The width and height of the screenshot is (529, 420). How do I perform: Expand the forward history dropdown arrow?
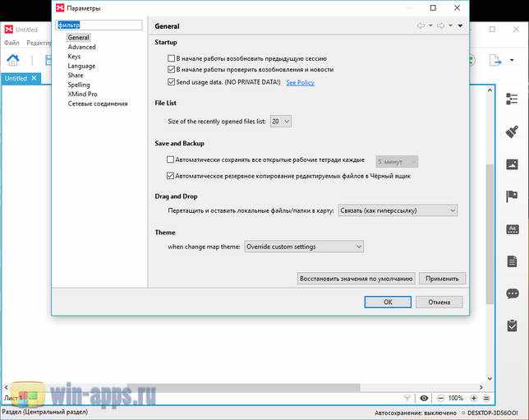coord(450,25)
